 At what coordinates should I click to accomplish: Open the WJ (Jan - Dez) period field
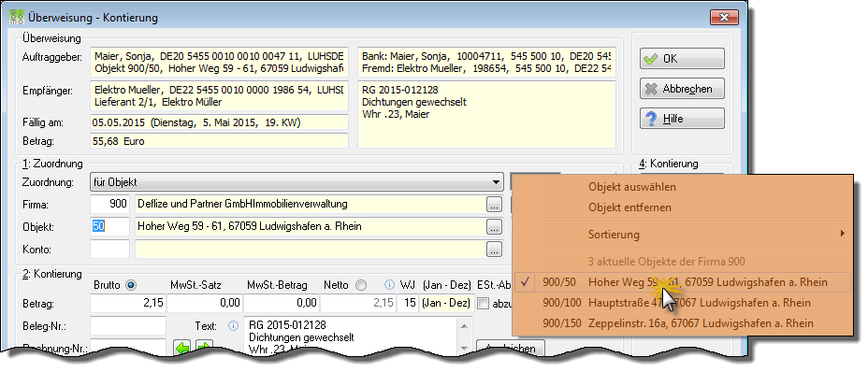446,304
